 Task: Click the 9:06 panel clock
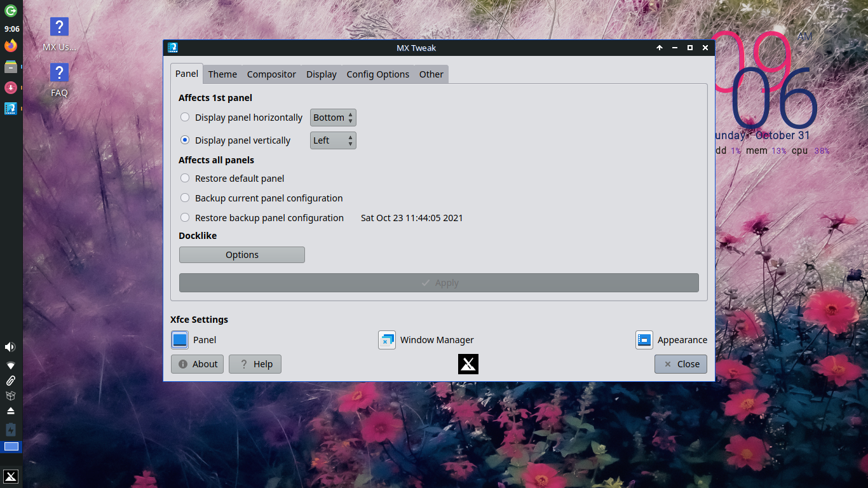click(x=11, y=29)
